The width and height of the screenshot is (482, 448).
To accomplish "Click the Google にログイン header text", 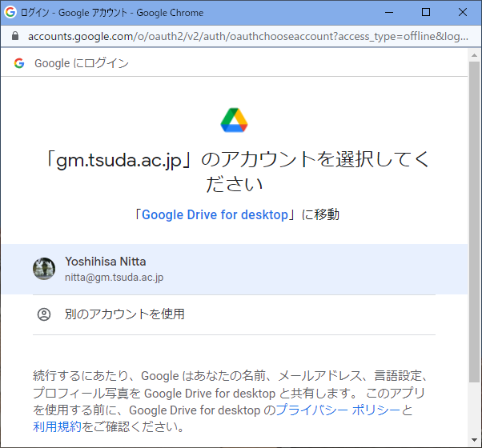I will (81, 63).
